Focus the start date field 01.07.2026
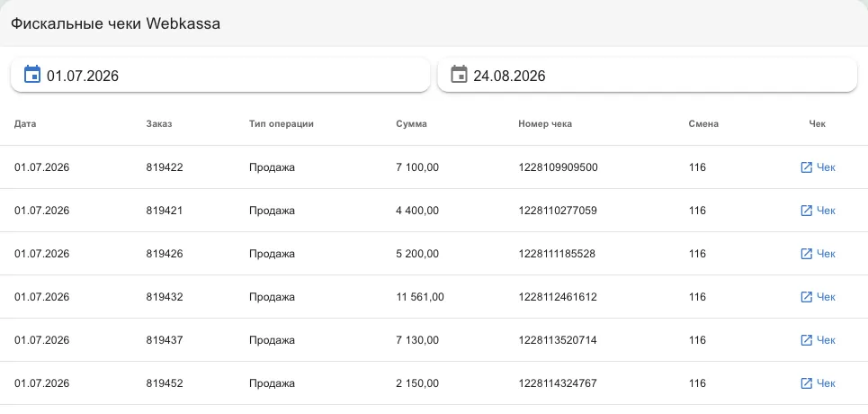The height and width of the screenshot is (414, 868). 220,75
